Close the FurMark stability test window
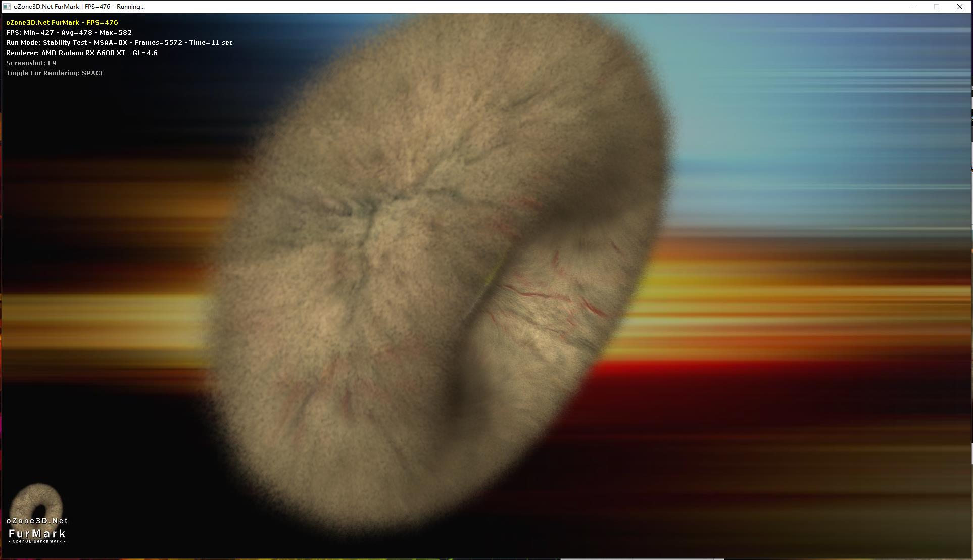The height and width of the screenshot is (560, 973). (x=959, y=7)
